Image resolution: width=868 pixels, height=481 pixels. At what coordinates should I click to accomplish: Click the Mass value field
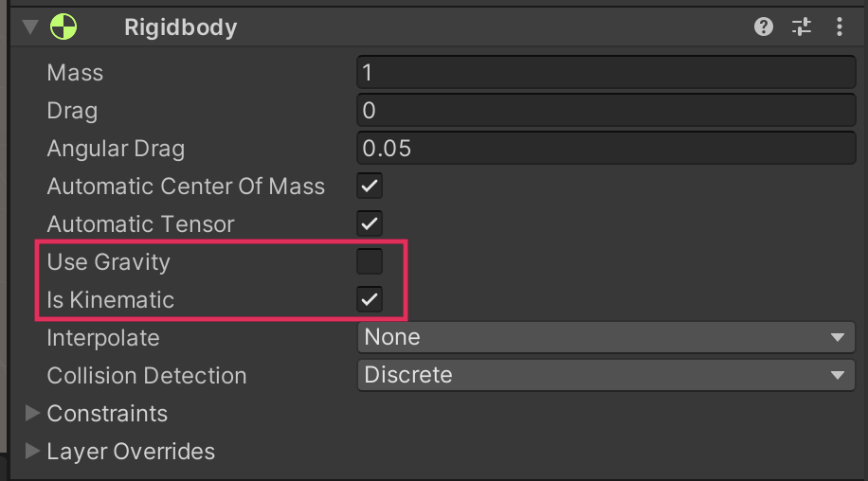[606, 73]
